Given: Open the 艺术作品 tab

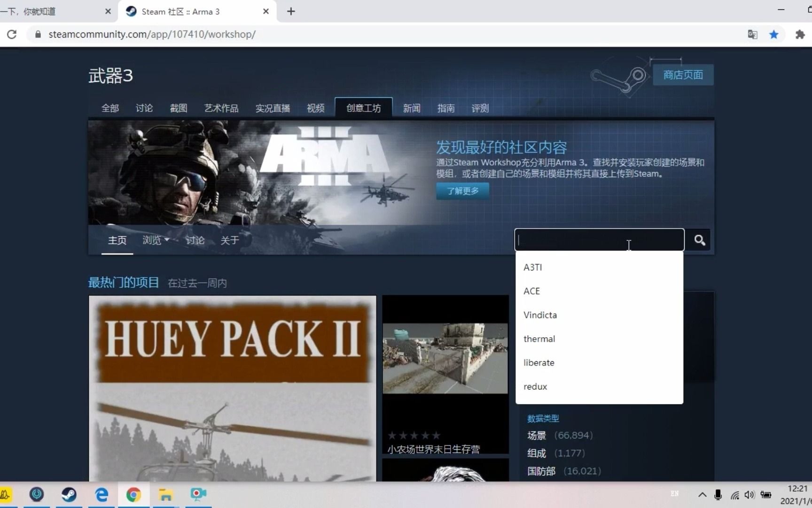Looking at the screenshot, I should [221, 108].
